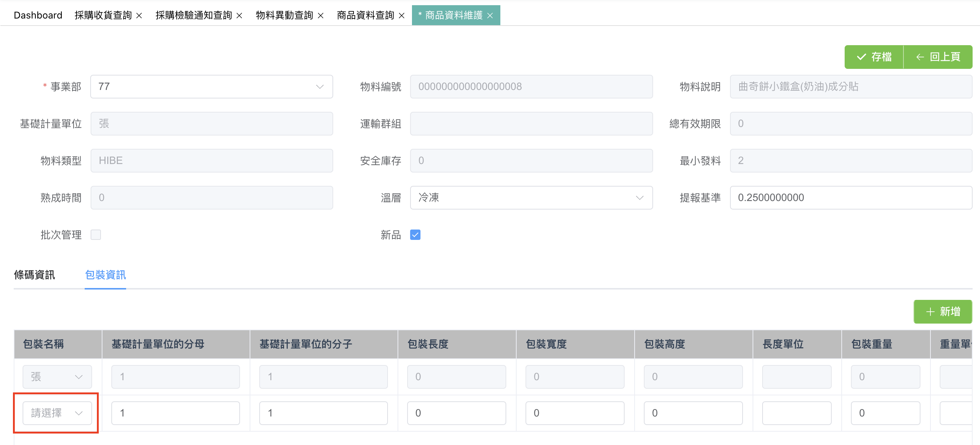The width and height of the screenshot is (980, 445).
Task: Click the 長度單位 column header
Action: (797, 344)
